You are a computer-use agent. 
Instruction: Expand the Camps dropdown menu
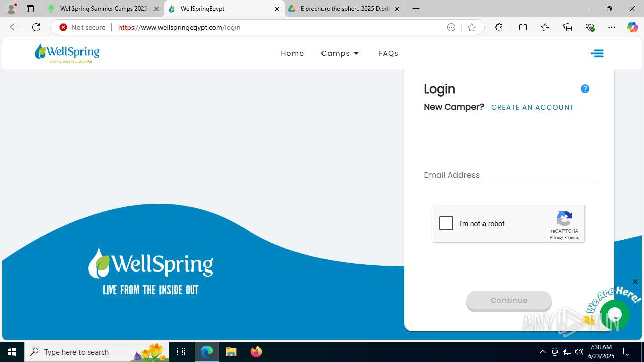341,53
